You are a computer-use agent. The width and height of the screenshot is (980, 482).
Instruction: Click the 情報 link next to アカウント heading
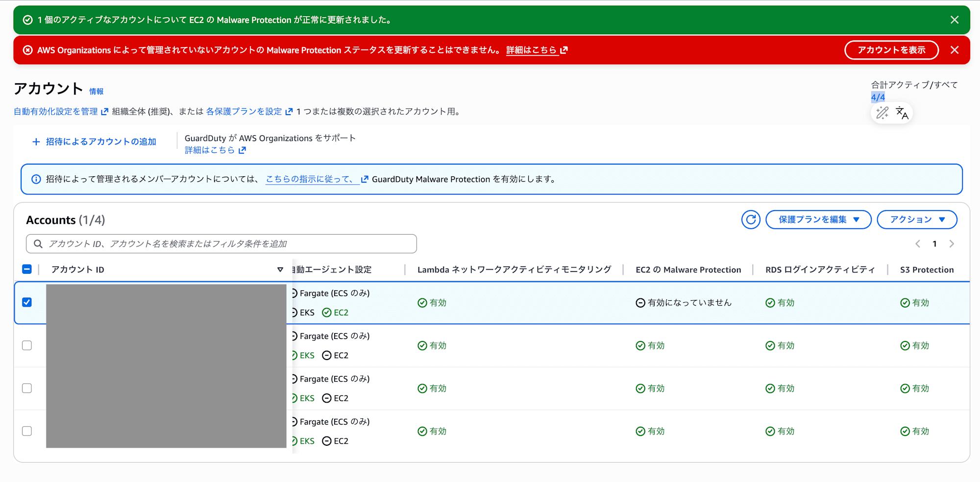coord(97,91)
